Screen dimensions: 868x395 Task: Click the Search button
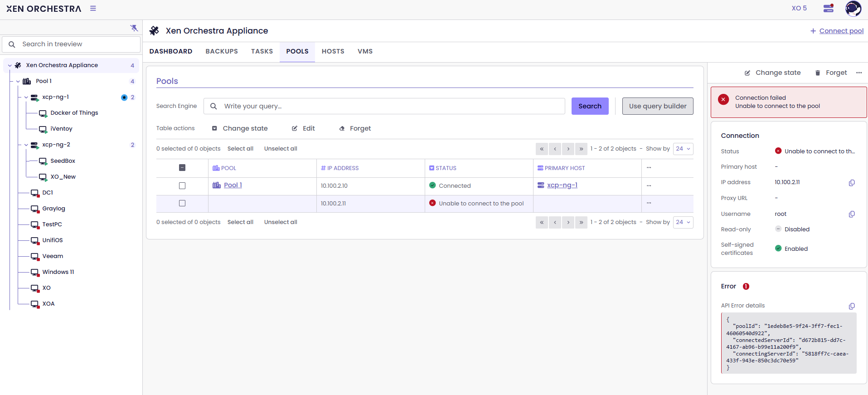pos(590,106)
